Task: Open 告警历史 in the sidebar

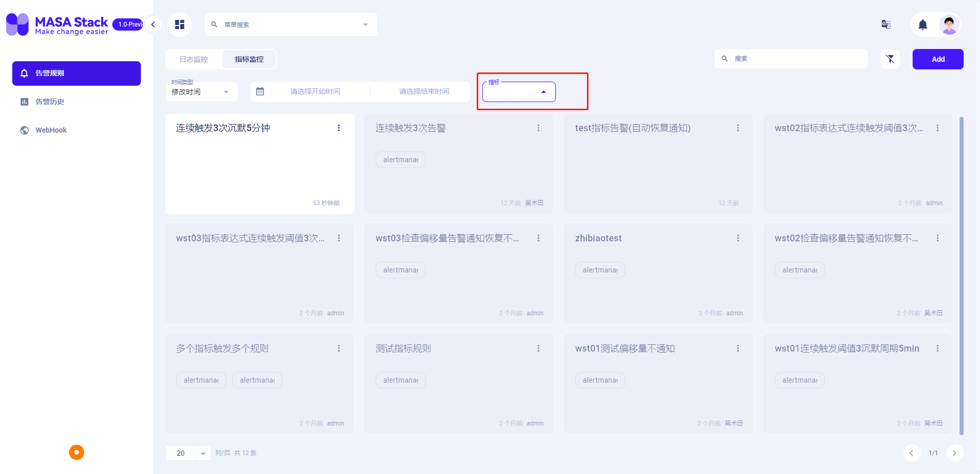Action: [77, 102]
